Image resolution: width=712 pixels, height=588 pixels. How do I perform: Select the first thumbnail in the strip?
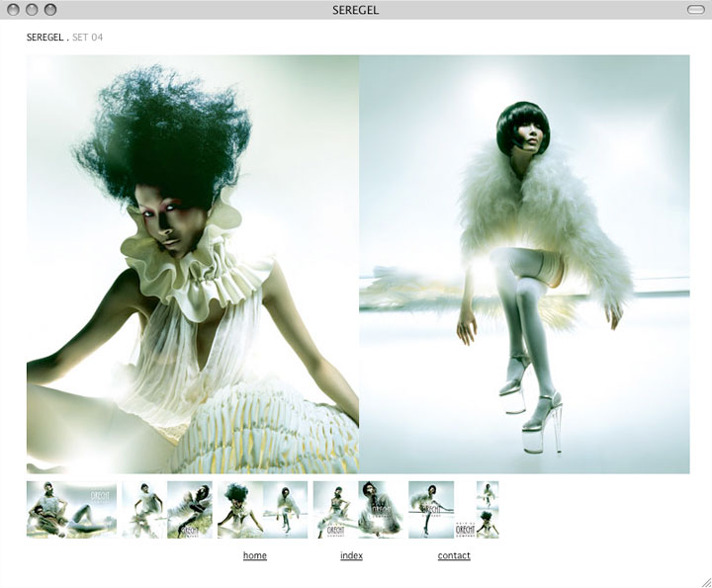tap(71, 509)
